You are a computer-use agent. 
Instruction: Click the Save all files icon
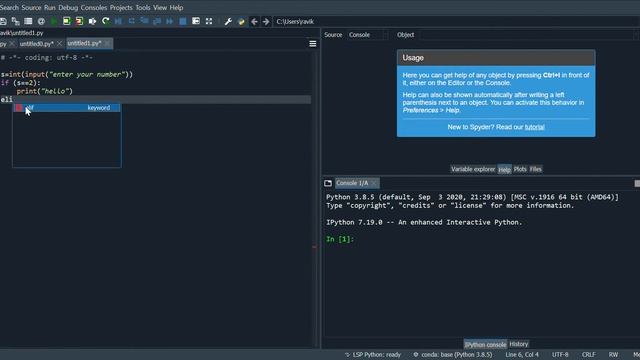(x=16, y=21)
